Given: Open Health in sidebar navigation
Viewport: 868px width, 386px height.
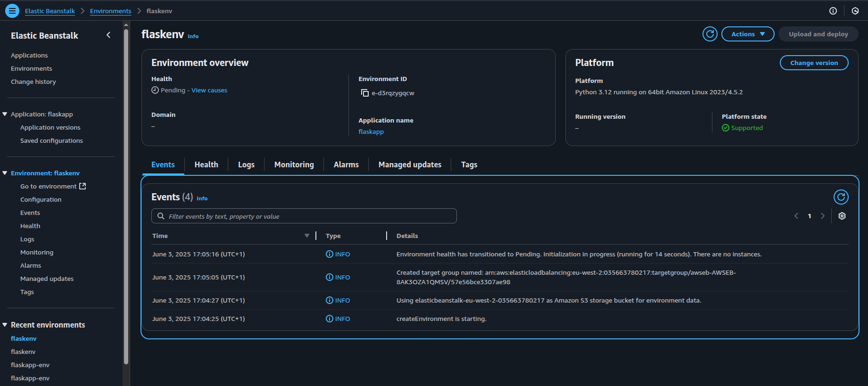Looking at the screenshot, I should tap(30, 226).
